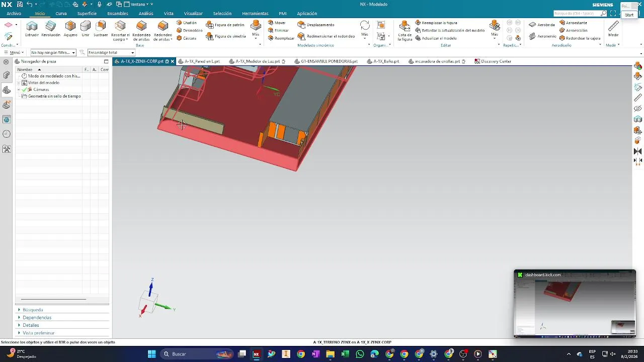Expand Más in Base group
This screenshot has width=644, height=362.
click(256, 36)
